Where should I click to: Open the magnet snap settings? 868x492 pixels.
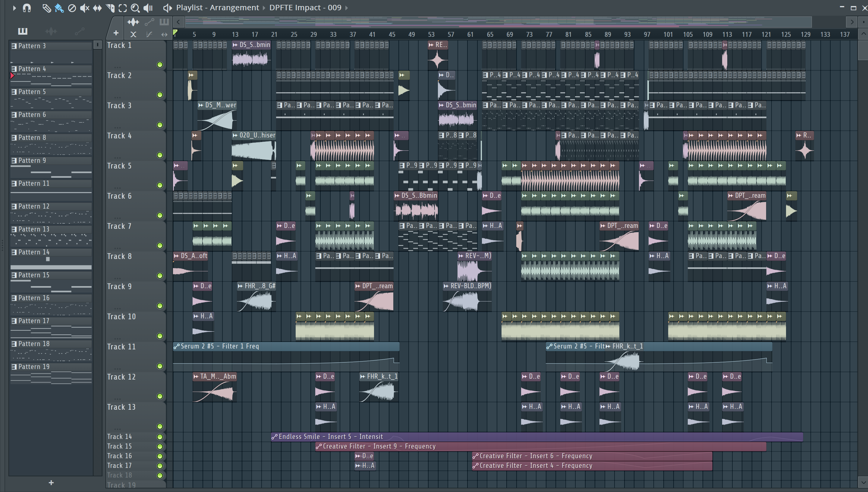pos(27,8)
